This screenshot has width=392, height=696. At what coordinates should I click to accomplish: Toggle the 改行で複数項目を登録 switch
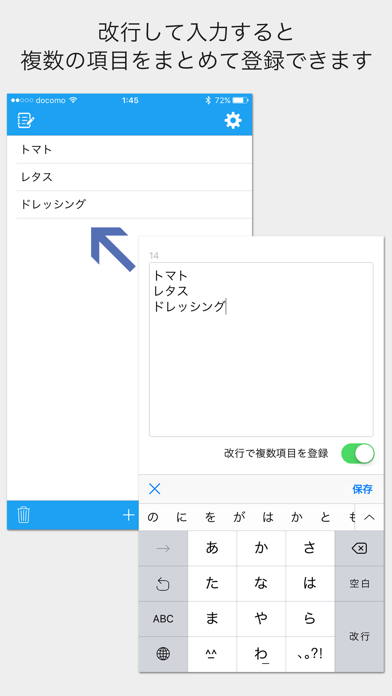358,454
